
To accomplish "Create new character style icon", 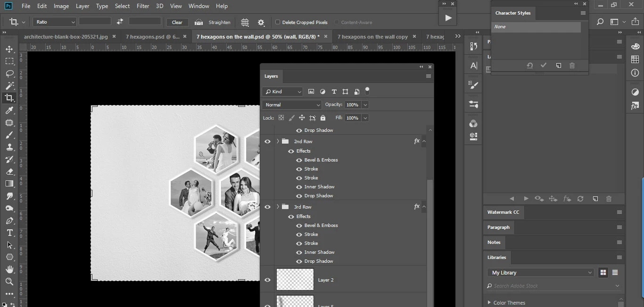I will (558, 65).
